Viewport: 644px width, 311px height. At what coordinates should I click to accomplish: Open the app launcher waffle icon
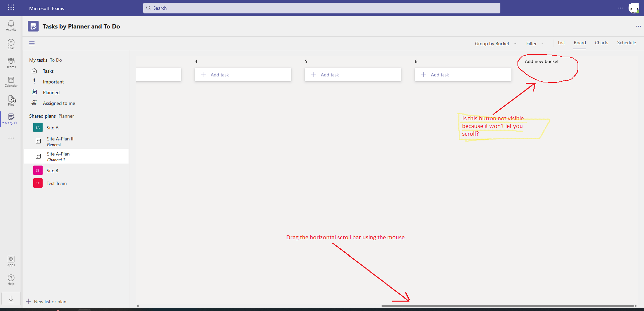11,7
